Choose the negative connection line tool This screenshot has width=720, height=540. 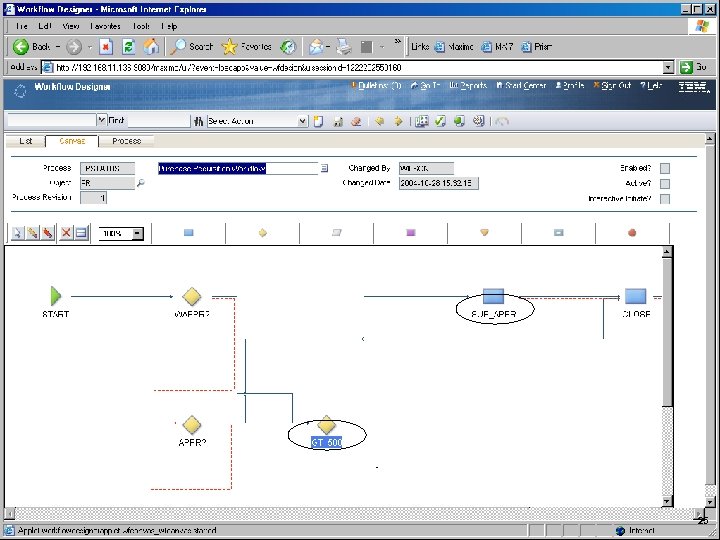tap(47, 233)
